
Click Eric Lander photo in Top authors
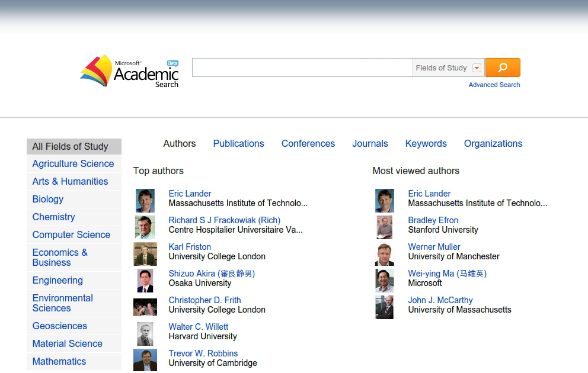click(x=145, y=201)
